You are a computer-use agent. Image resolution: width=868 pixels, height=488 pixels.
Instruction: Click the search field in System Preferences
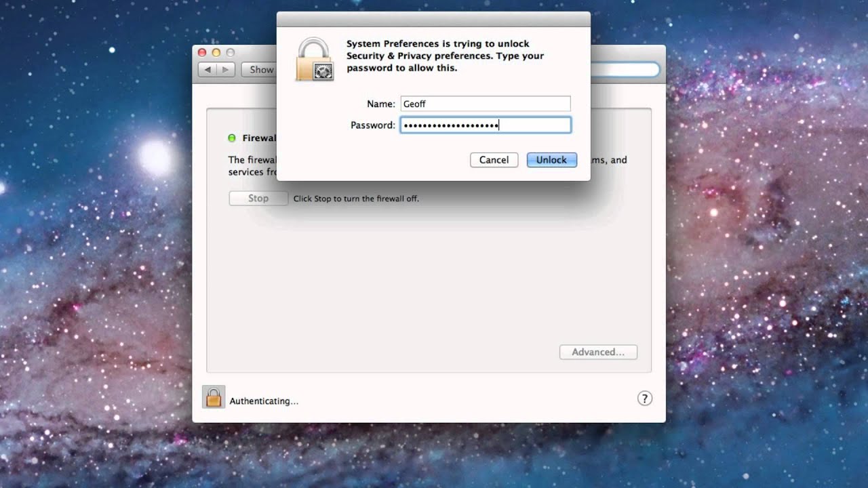click(x=625, y=69)
